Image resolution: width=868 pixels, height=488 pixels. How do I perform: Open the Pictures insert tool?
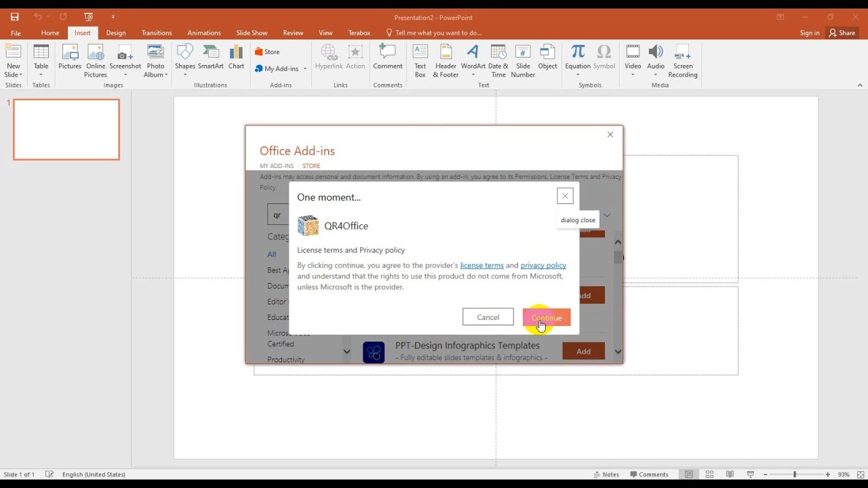point(70,57)
